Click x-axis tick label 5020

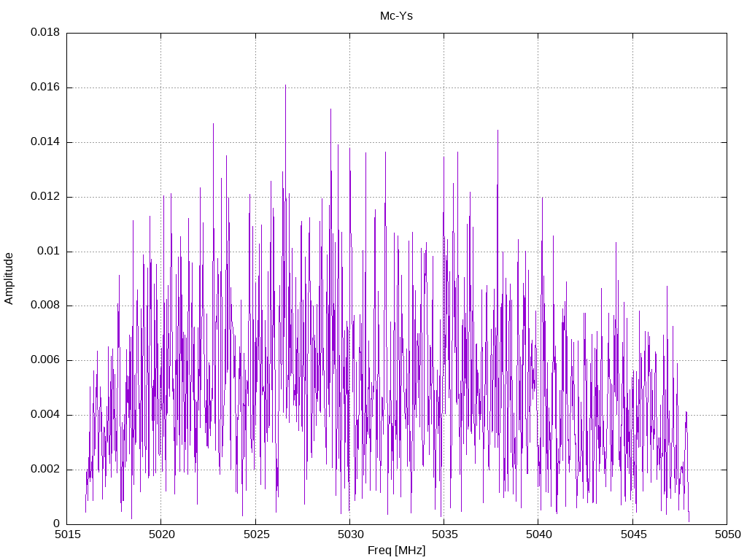coord(161,534)
